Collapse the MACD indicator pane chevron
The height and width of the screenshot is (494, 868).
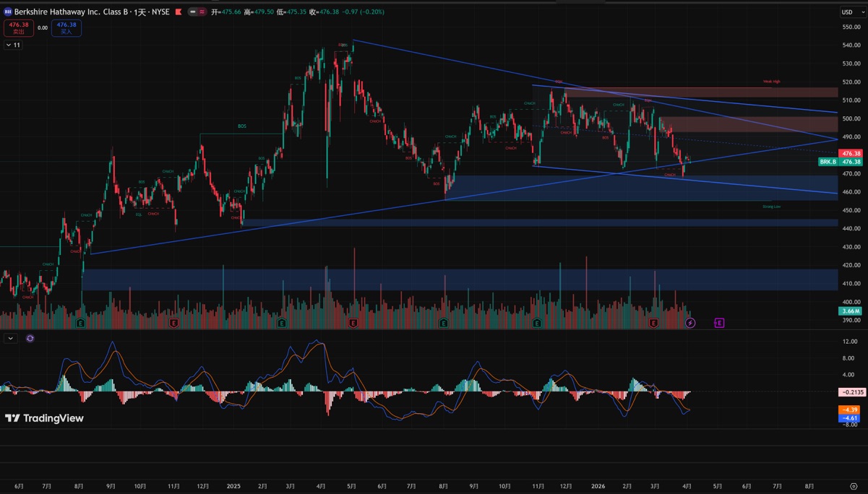(10, 338)
